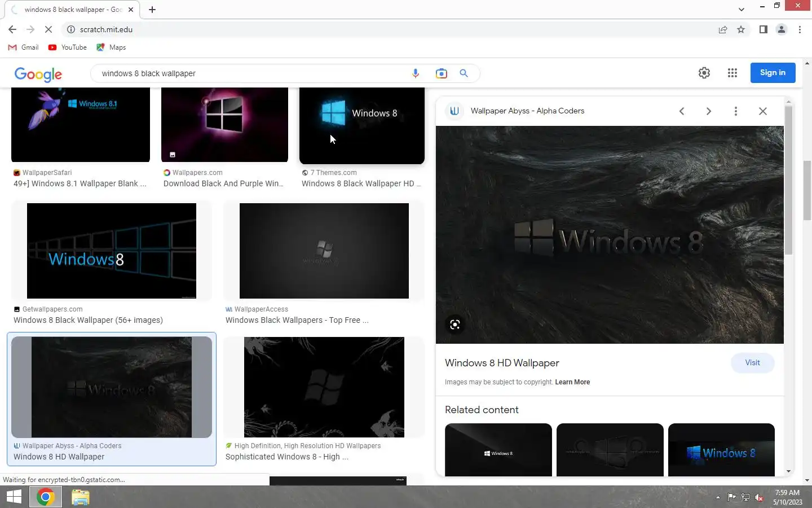Click Chrome icon in taskbar
The height and width of the screenshot is (508, 812).
(46, 497)
